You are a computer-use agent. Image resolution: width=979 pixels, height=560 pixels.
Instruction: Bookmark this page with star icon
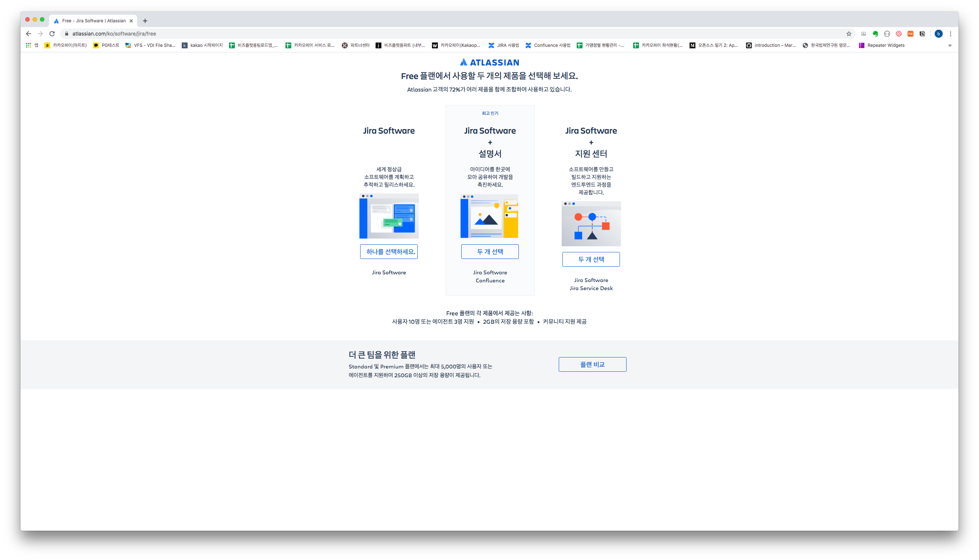(x=849, y=34)
